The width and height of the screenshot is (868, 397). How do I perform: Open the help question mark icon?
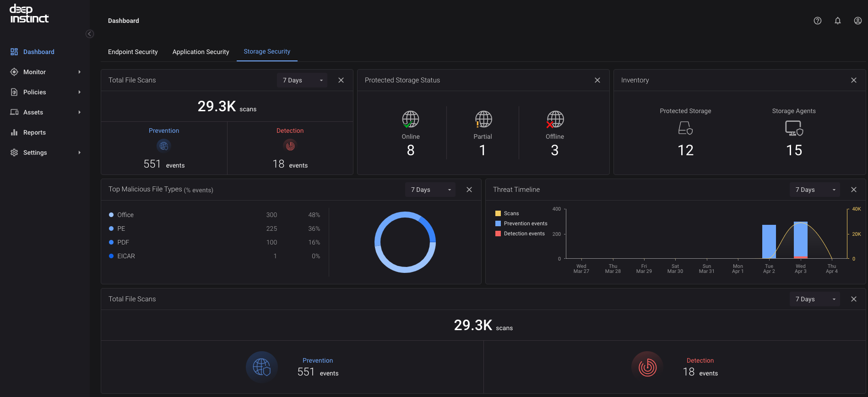tap(818, 21)
